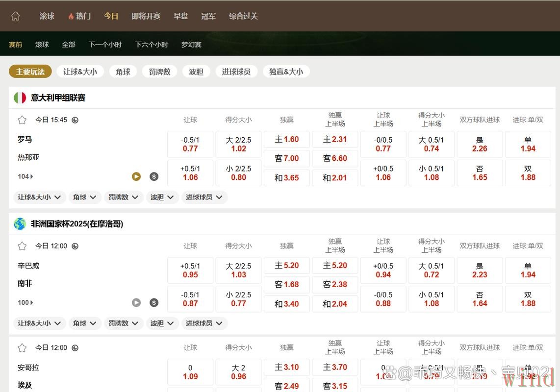Open the 波胆 dropdown below 辛巴威 match
This screenshot has height=392, width=560.
pos(162,323)
